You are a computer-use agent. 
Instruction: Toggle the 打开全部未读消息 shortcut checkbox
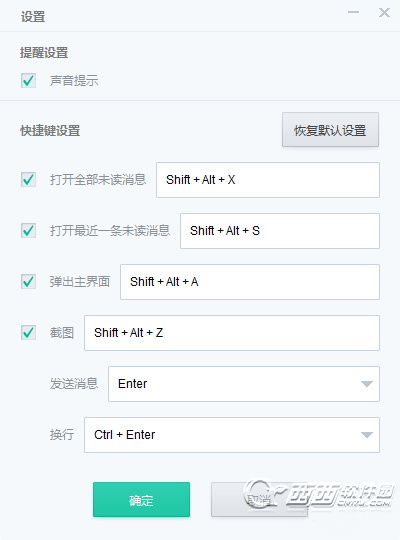point(28,179)
